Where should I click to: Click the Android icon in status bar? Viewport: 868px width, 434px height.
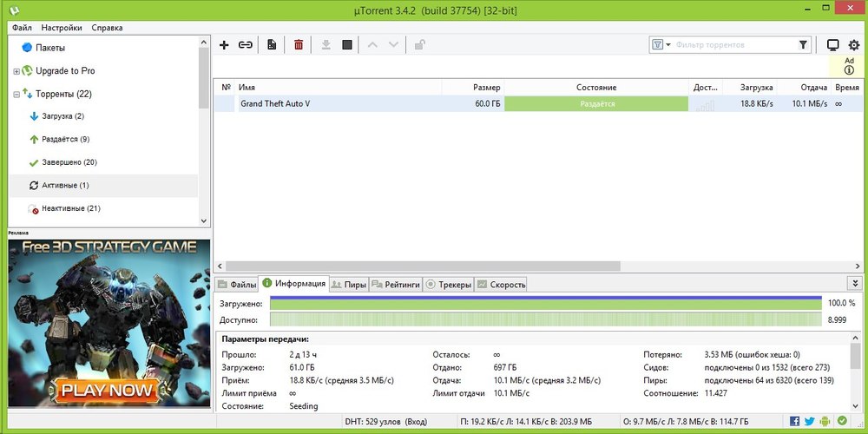pyautogui.click(x=826, y=421)
